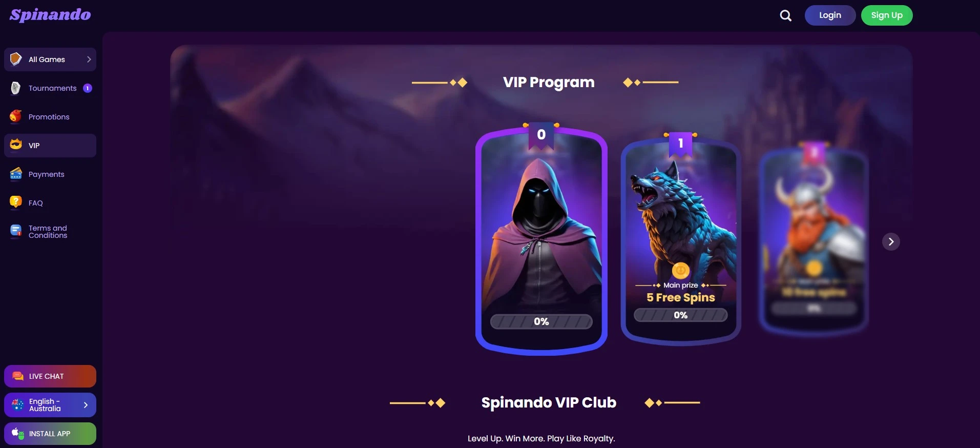The image size is (980, 448).
Task: Open the English - Australia language selector
Action: coord(50,405)
